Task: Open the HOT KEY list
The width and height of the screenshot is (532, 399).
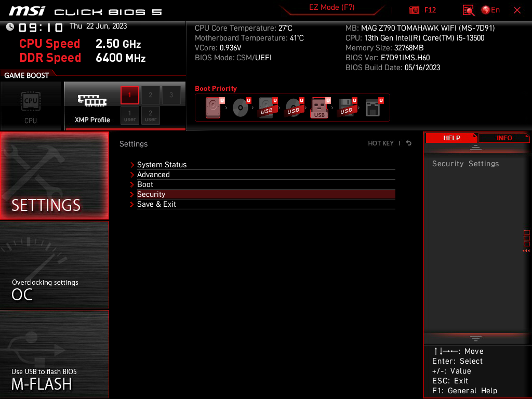Action: click(381, 143)
